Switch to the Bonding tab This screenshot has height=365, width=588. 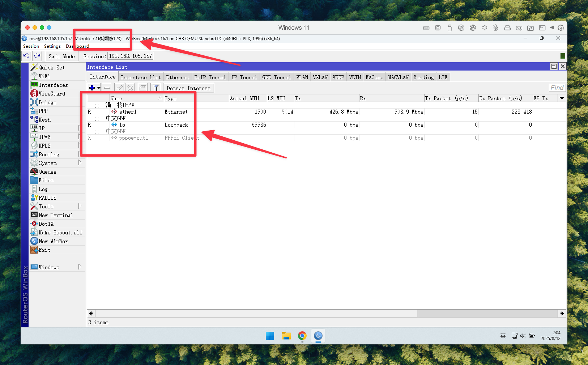coord(423,77)
